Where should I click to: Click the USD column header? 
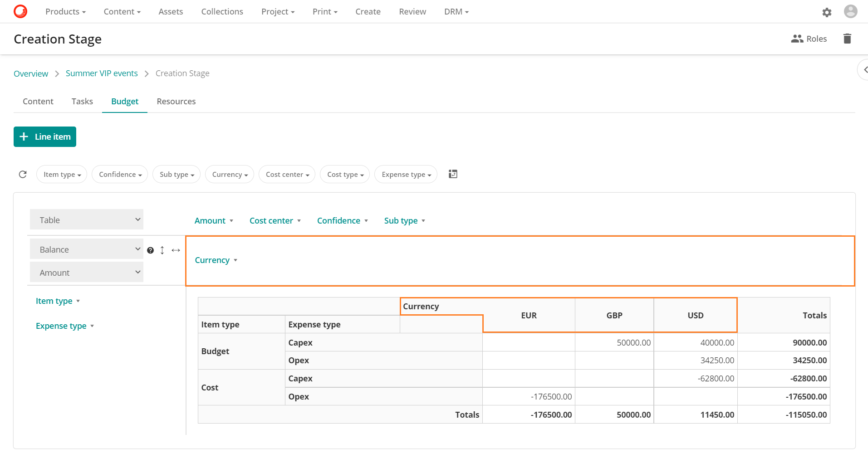pyautogui.click(x=696, y=315)
